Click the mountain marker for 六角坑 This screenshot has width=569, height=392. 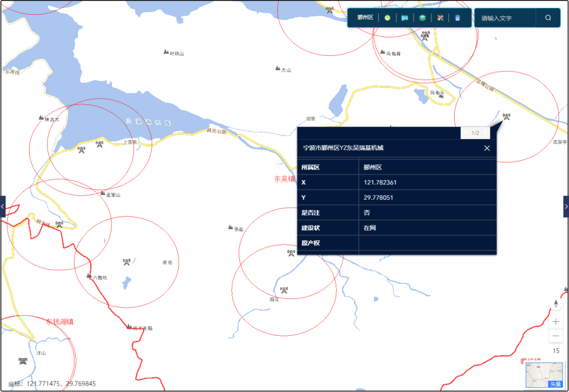coord(89,276)
